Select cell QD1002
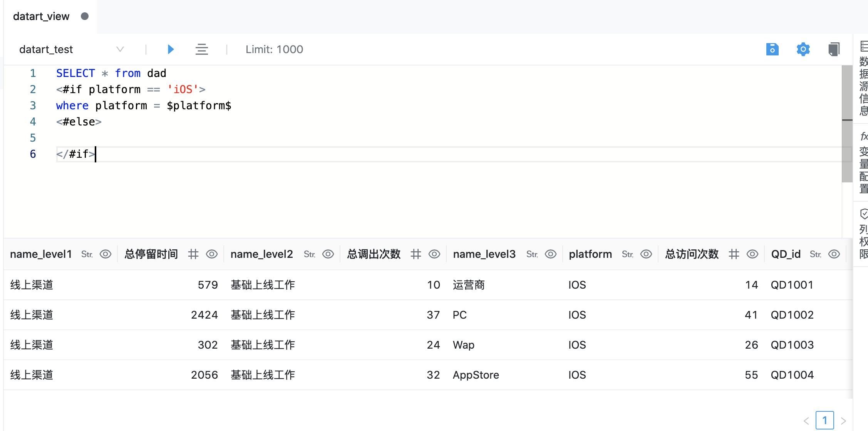Screen dimensions: 868x431 (792, 315)
